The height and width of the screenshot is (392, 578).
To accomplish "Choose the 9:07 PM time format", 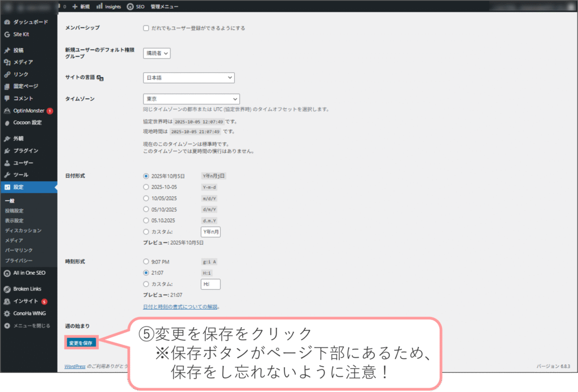I will (x=146, y=262).
